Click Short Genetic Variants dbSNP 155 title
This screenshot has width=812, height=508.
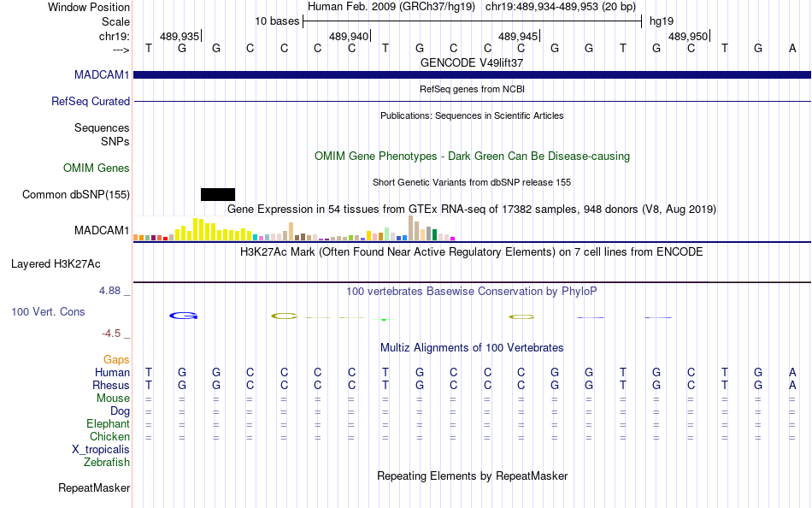(x=472, y=182)
